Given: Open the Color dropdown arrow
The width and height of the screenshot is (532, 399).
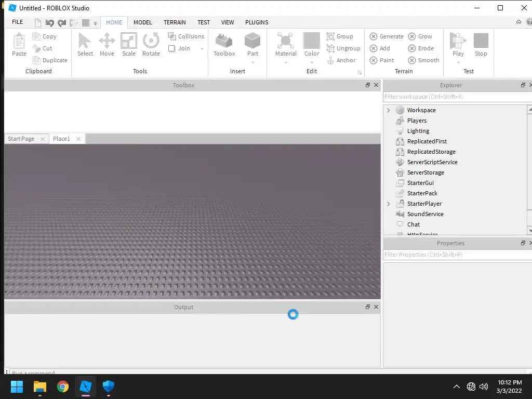Looking at the screenshot, I should point(312,62).
